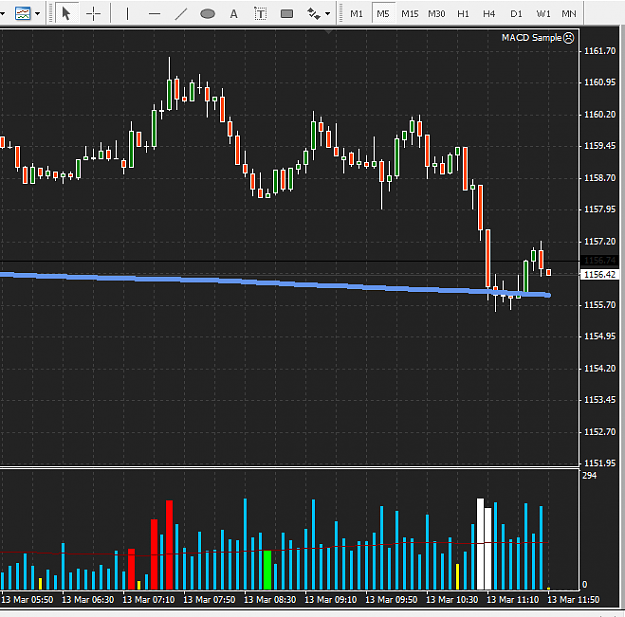Click price axis label 1151.95
Viewport: 625px width, 617px height.
(x=600, y=463)
